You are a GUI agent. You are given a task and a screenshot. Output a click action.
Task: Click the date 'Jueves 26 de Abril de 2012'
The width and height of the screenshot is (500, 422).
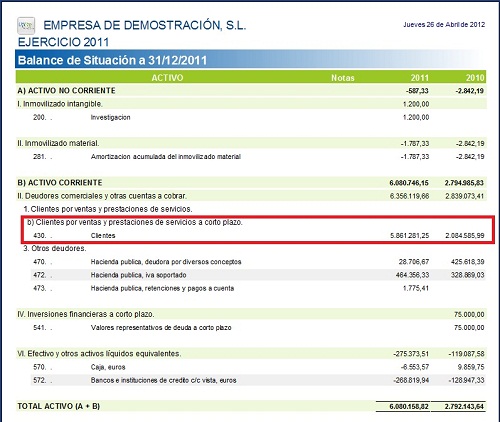point(444,25)
